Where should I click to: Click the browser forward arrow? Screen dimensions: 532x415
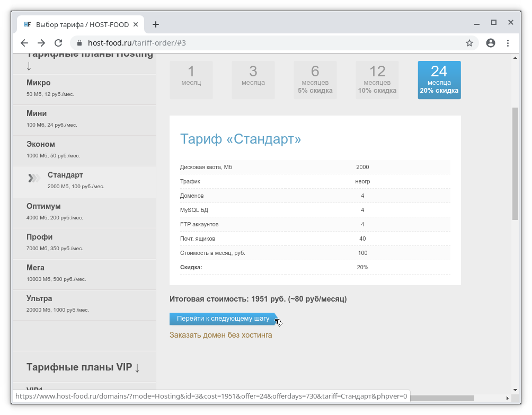[x=41, y=43]
